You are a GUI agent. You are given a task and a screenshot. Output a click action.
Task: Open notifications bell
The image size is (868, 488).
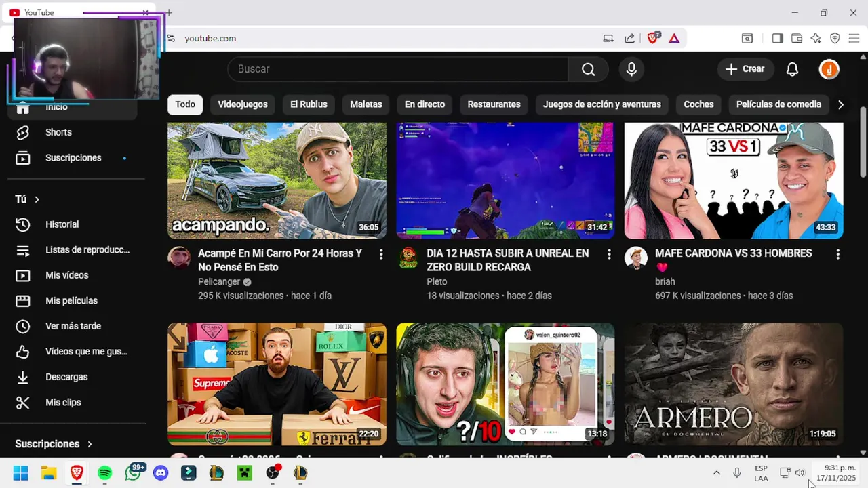792,69
